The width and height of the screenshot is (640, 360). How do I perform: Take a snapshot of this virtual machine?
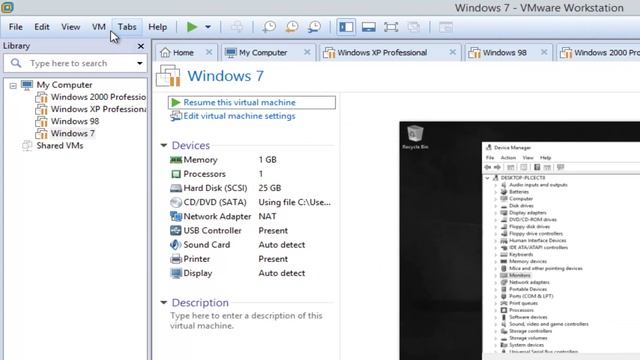click(x=269, y=27)
